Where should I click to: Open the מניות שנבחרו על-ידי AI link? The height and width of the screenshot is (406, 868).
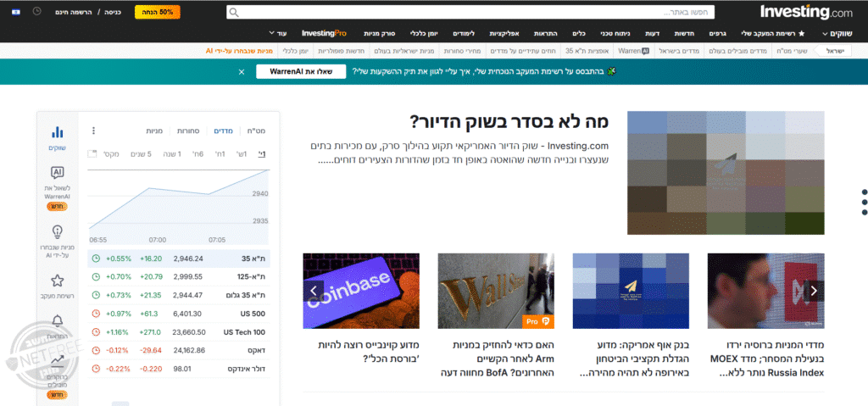coord(239,51)
